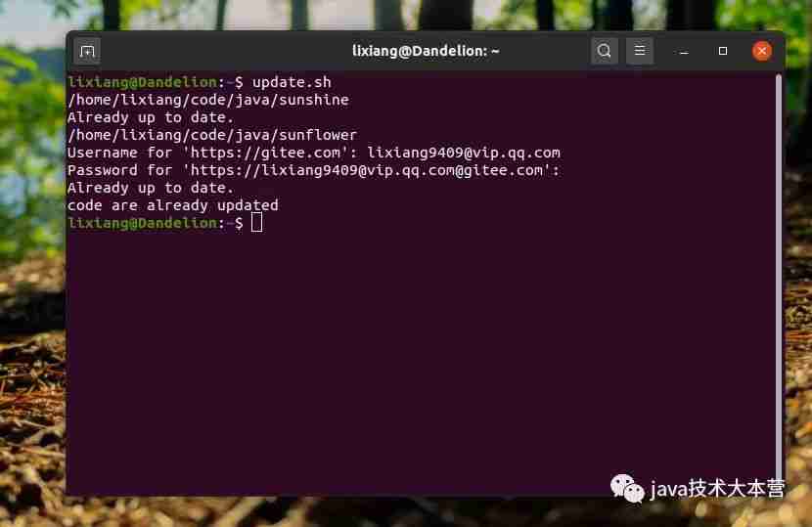812x527 pixels.
Task: Minimize the terminal window
Action: coord(684,51)
